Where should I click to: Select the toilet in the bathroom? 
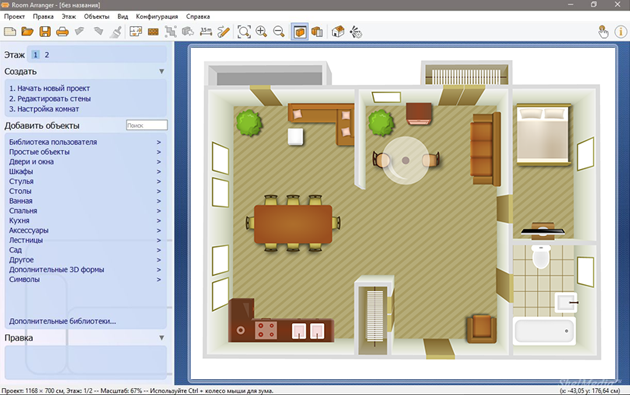[x=541, y=256]
